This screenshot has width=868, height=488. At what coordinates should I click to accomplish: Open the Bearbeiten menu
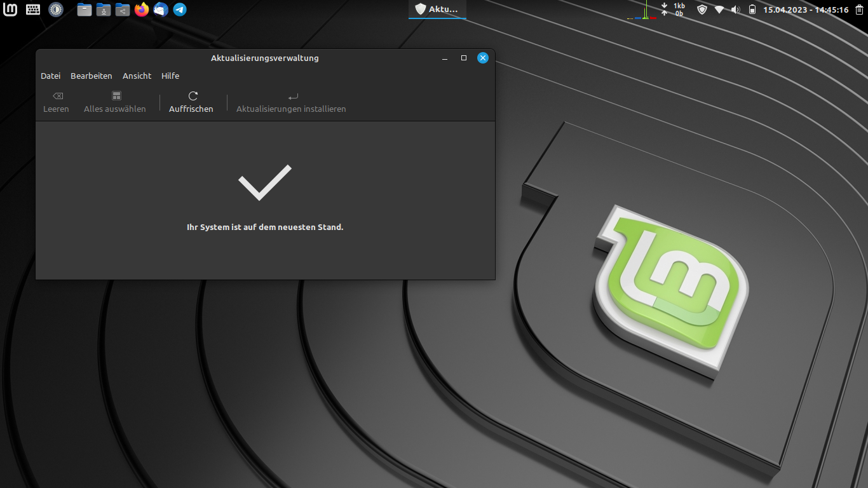tap(91, 76)
